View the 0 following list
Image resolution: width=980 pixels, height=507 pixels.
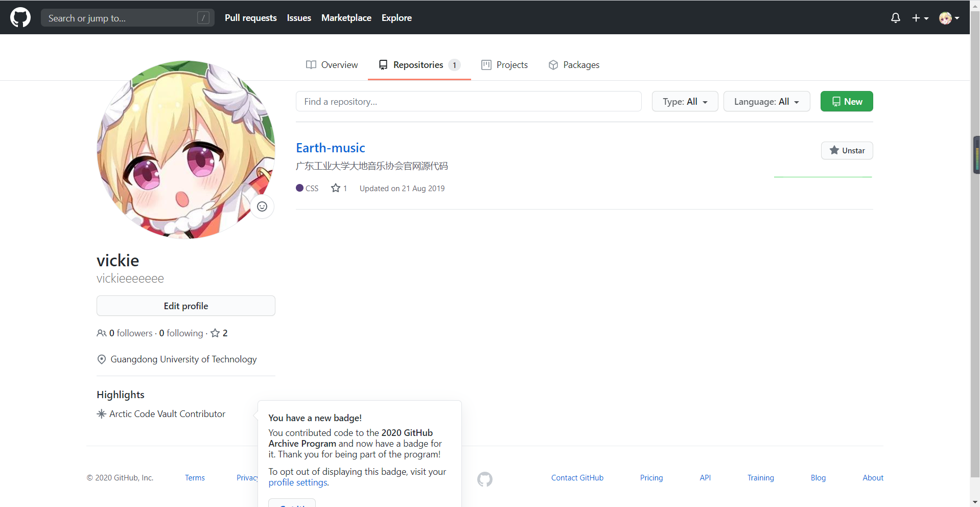[181, 333]
